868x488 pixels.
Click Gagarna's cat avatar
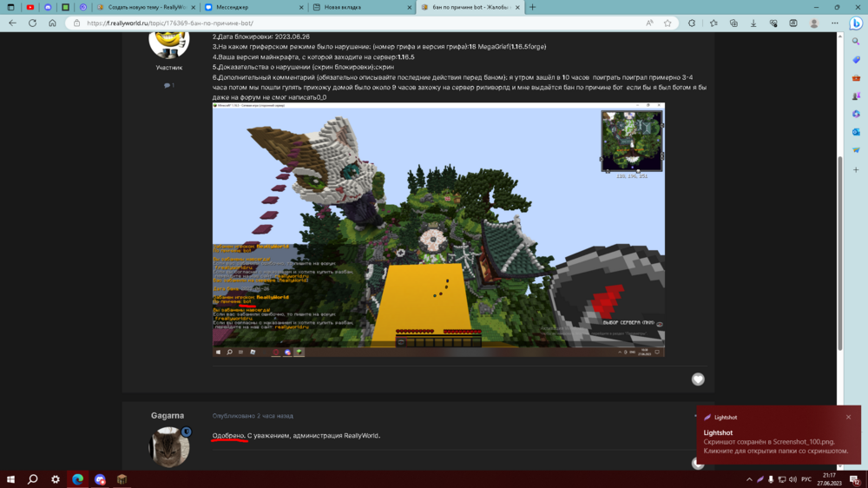coord(169,446)
